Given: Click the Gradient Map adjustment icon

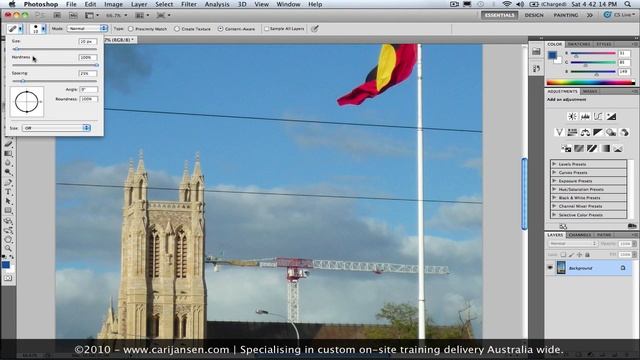Looking at the screenshot, I should (x=605, y=148).
